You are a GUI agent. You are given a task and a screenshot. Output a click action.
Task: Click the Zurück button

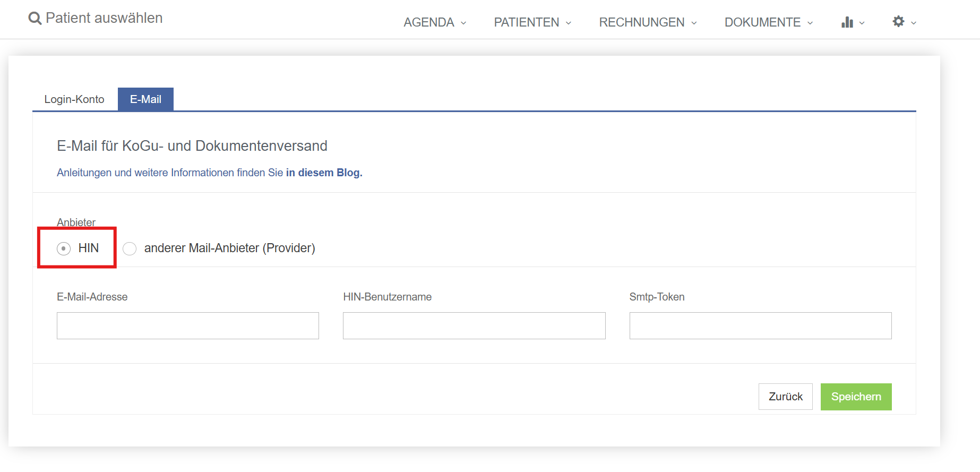coord(785,397)
